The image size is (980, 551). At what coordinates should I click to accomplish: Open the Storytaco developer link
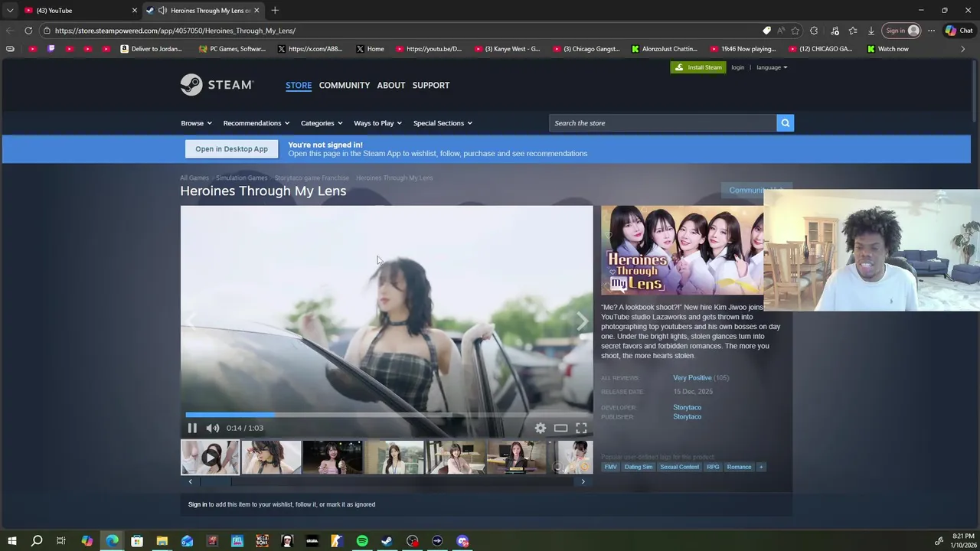(687, 407)
